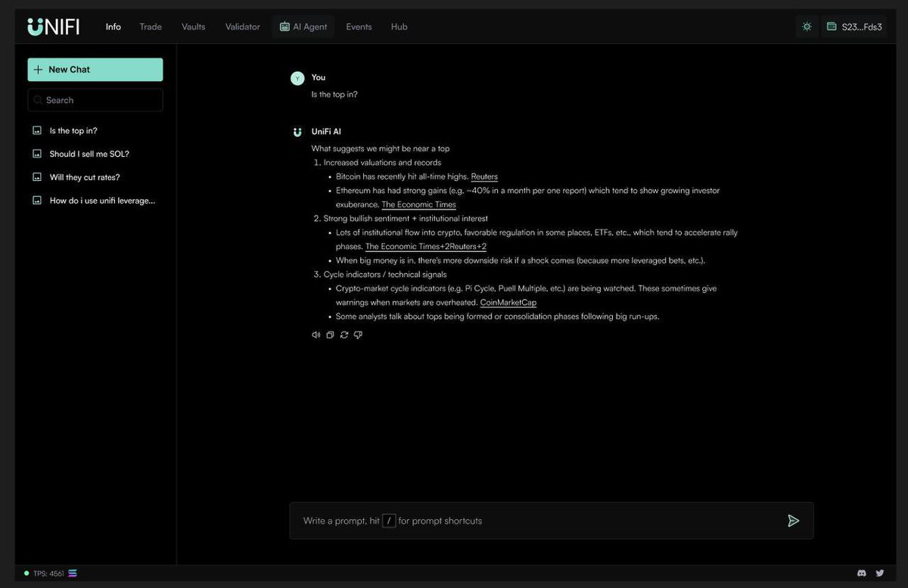Open The Economic Times+2Reuters+2 link
The height and width of the screenshot is (588, 908).
(x=426, y=247)
